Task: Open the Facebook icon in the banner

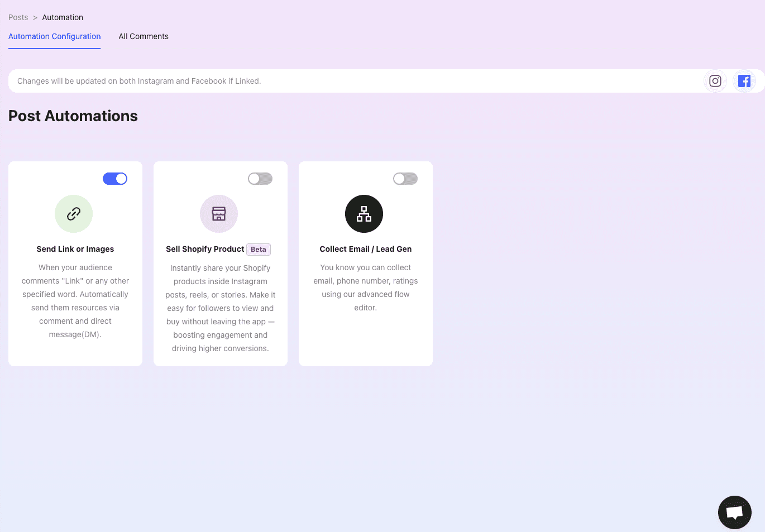Action: (744, 80)
